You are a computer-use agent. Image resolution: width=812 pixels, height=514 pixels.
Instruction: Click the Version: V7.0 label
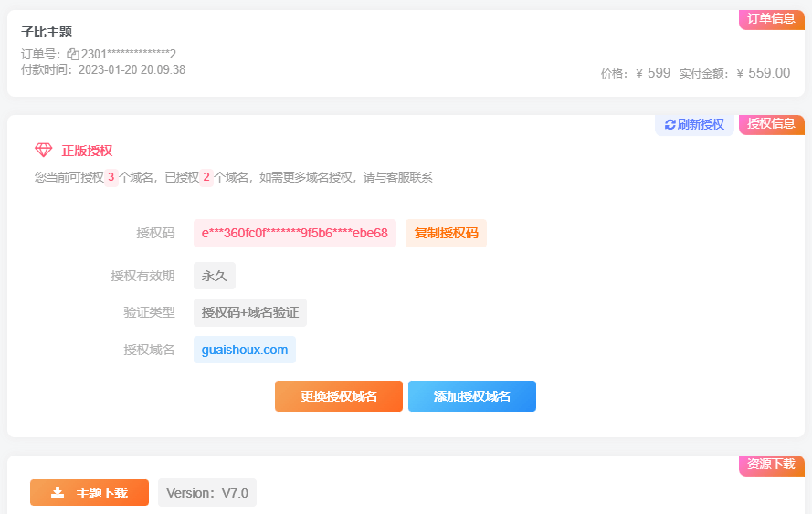coord(207,493)
